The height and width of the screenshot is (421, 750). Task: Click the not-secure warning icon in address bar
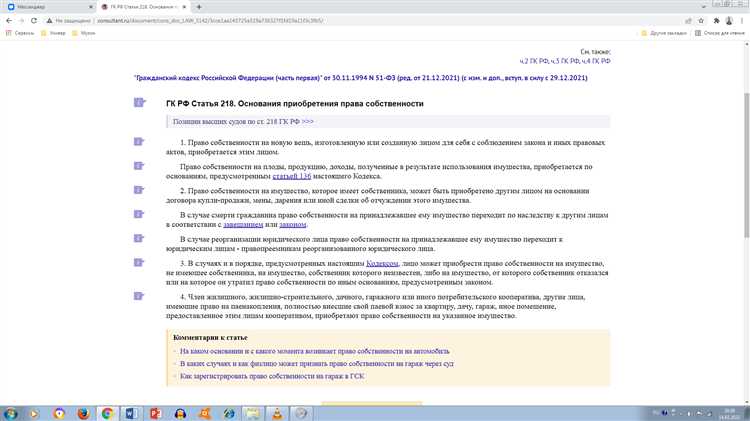49,21
